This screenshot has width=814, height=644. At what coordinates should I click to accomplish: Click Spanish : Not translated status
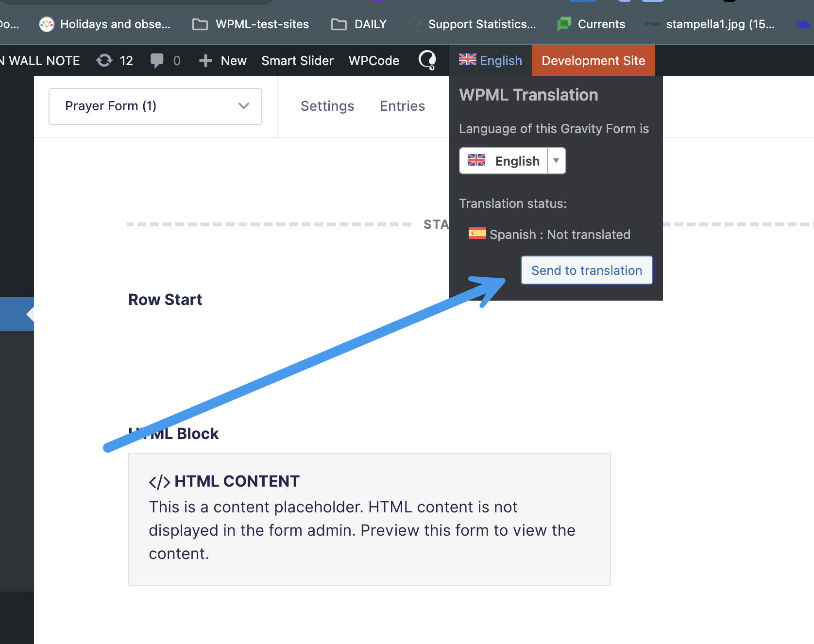(x=549, y=235)
